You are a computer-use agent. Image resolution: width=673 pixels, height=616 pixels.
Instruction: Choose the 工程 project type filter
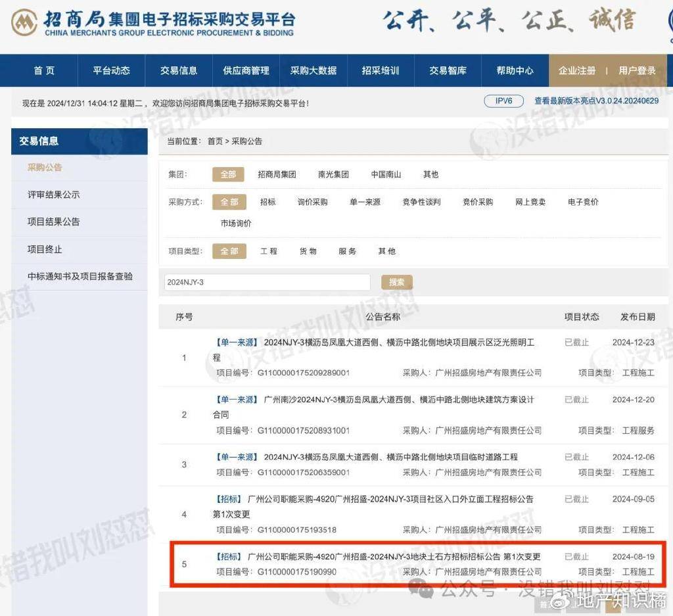tap(269, 251)
